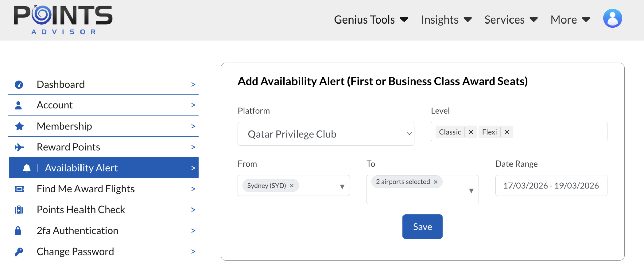
Task: Click the Availability Alert bell icon
Action: click(x=27, y=168)
